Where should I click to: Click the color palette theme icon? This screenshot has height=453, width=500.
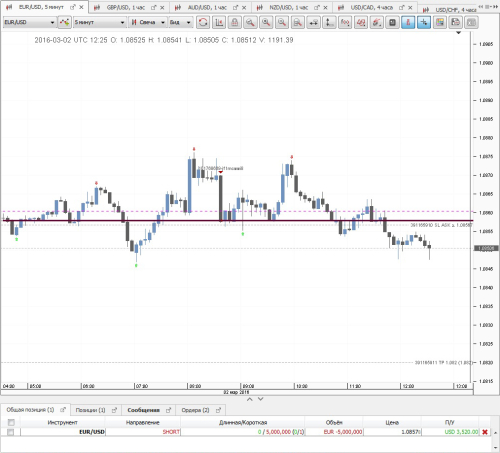[x=440, y=22]
